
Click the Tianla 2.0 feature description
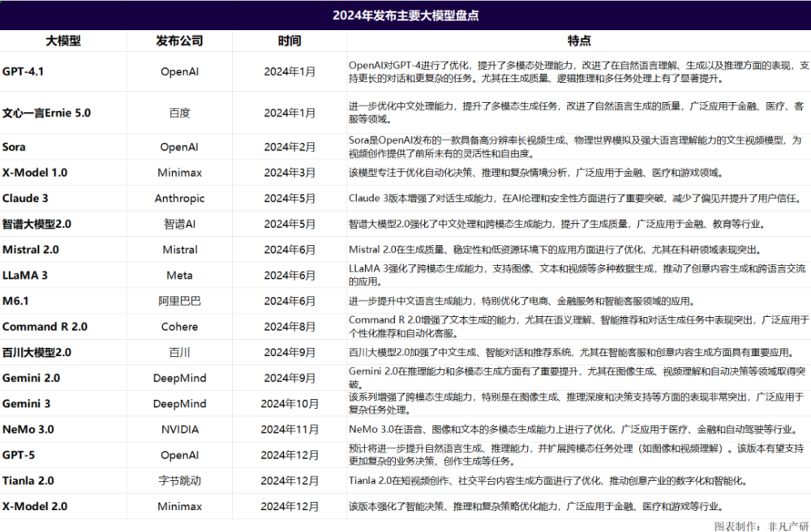coord(549,481)
